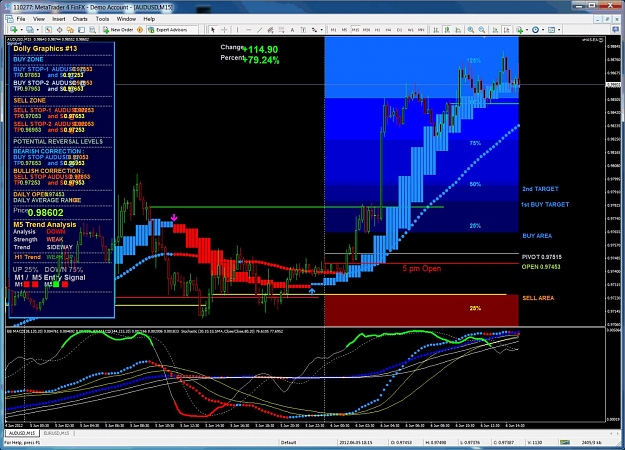625x450 pixels.
Task: Launch MetaEditor via the yellow icon
Action: [x=140, y=29]
